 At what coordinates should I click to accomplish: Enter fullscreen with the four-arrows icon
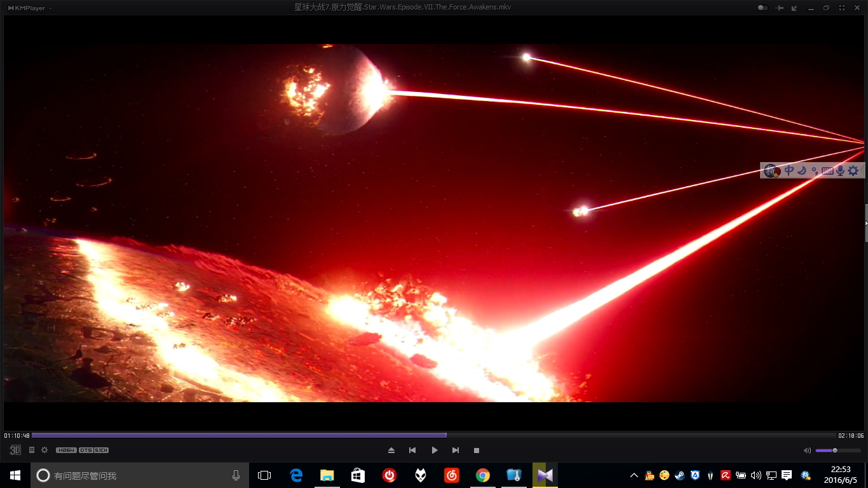(842, 8)
